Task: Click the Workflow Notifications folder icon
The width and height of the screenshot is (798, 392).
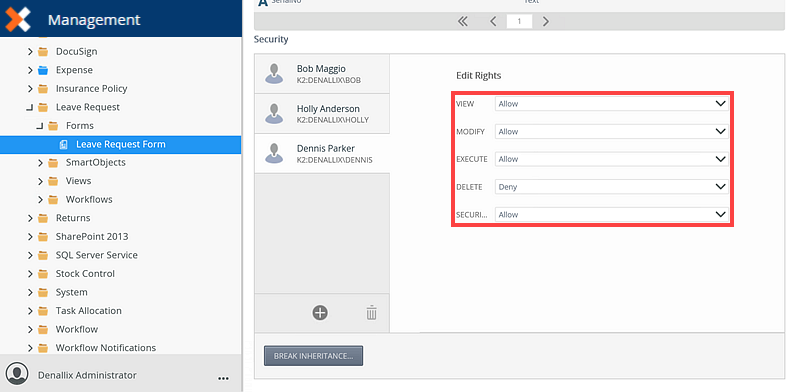Action: click(43, 348)
